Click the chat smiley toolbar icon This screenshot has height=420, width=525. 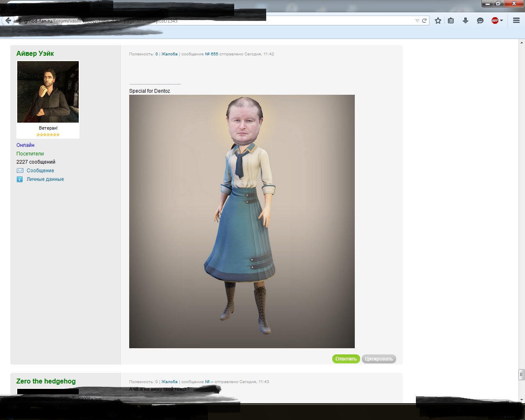480,21
